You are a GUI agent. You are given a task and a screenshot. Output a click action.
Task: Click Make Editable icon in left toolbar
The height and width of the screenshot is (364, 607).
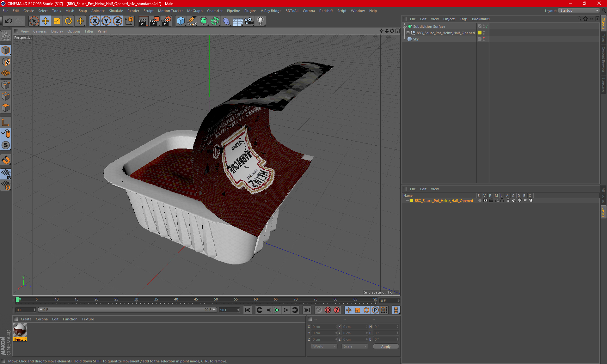6,36
